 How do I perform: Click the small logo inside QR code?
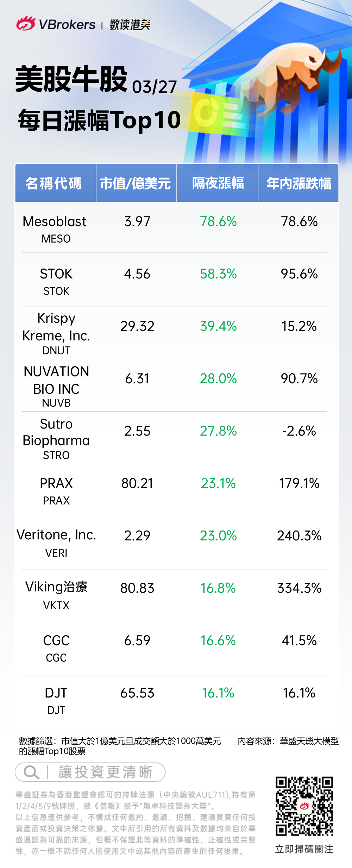pyautogui.click(x=304, y=806)
